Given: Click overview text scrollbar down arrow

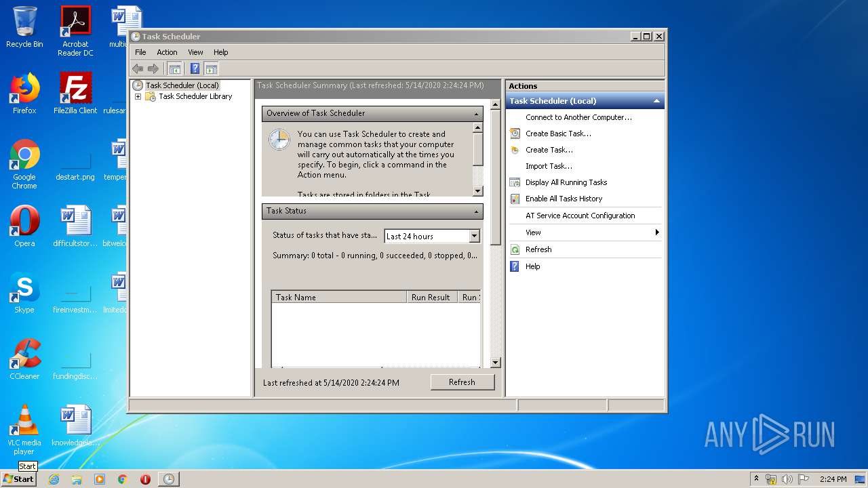Looking at the screenshot, I should click(477, 191).
